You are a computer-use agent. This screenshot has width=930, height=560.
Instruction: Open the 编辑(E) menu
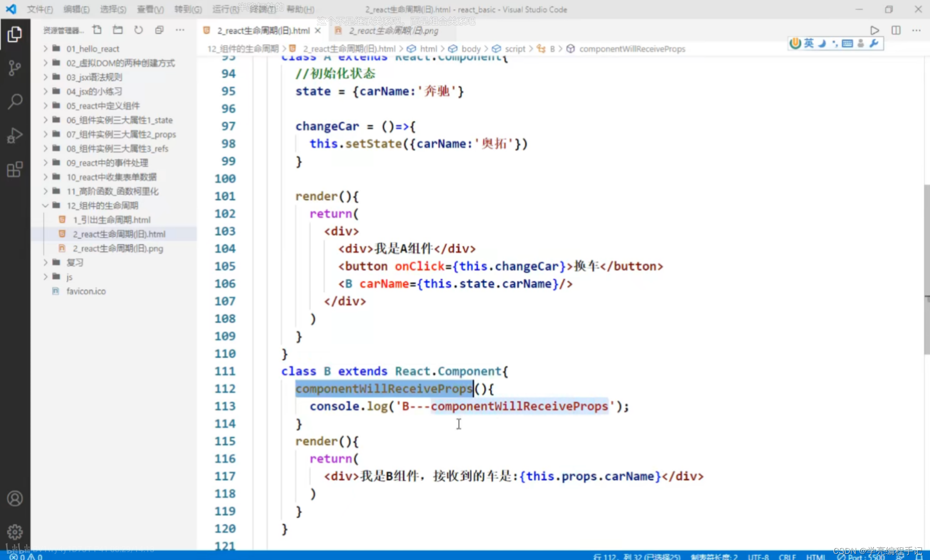77,9
